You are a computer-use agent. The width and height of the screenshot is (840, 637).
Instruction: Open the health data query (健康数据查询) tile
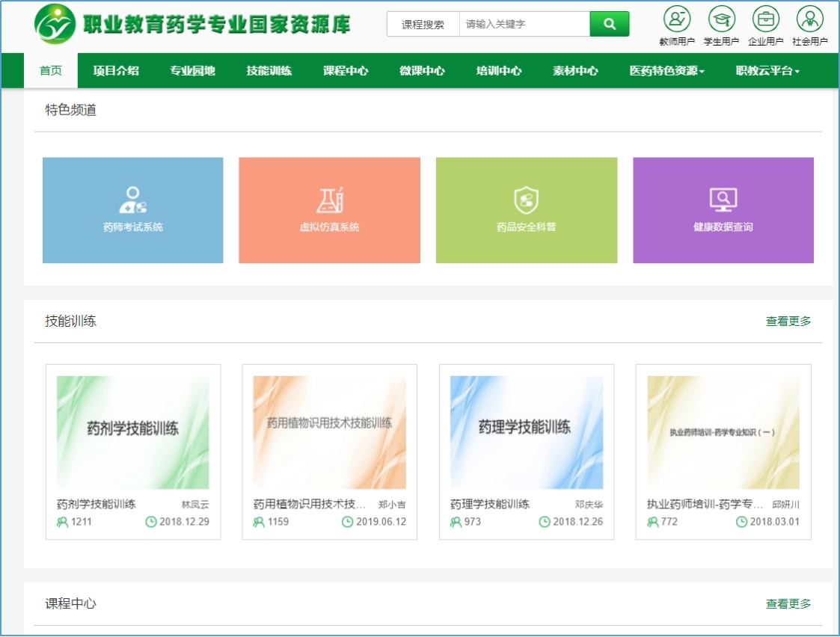[723, 210]
